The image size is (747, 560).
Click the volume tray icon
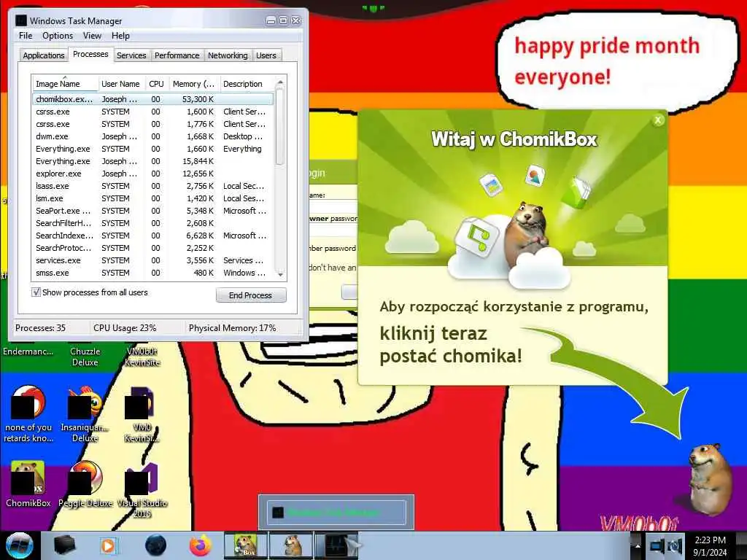(x=675, y=546)
